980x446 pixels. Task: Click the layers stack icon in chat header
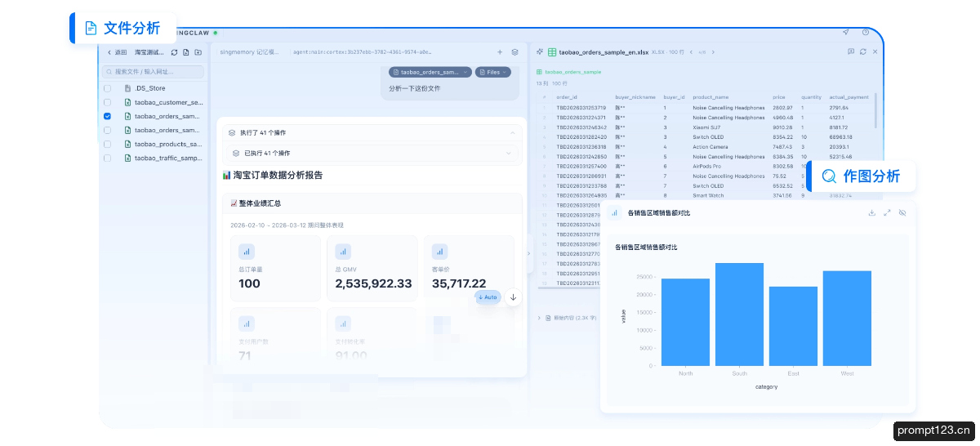click(x=514, y=51)
